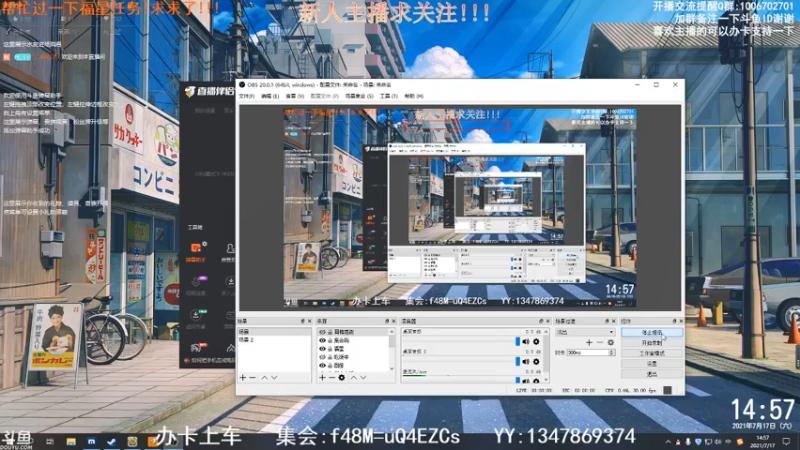Toggle visibility eye of fourth source row

322,357
